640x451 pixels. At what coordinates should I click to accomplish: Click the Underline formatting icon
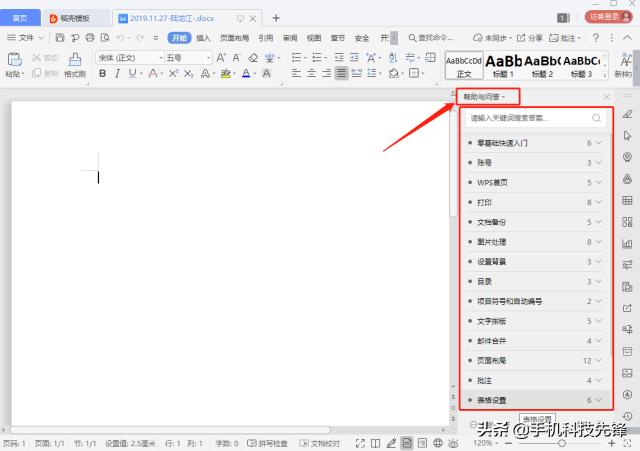tap(132, 74)
